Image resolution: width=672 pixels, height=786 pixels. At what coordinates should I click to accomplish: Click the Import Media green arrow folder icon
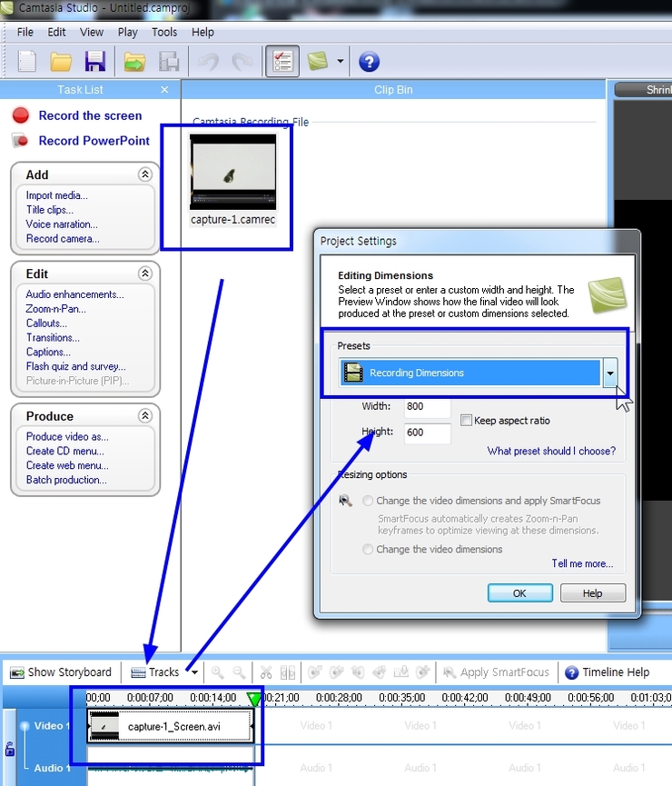click(134, 62)
